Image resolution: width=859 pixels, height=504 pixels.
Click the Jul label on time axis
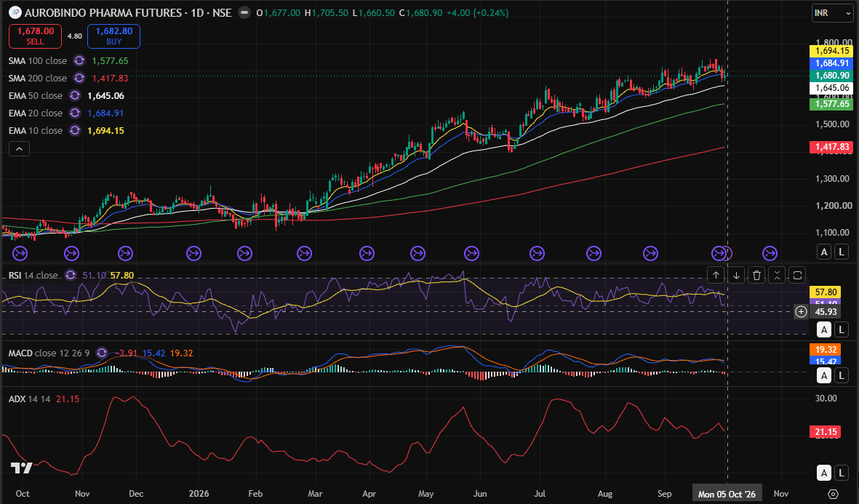[x=540, y=494]
